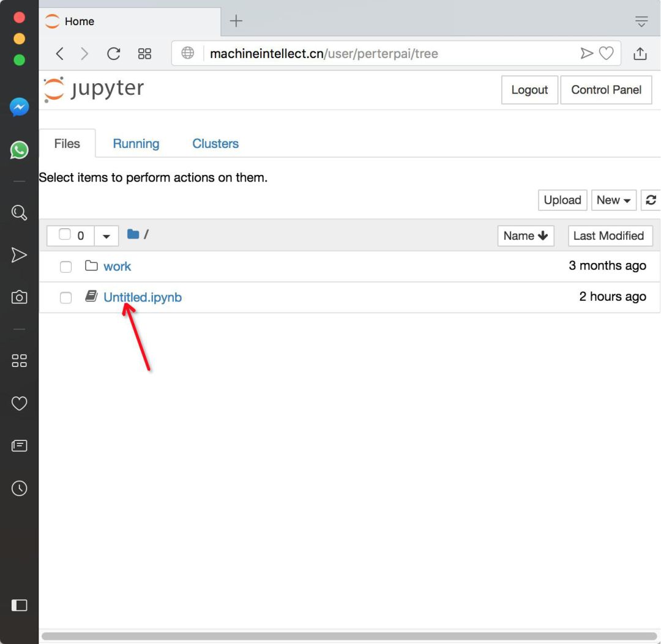Open the New dropdown menu
Screen dimensions: 661x644
[x=613, y=200]
